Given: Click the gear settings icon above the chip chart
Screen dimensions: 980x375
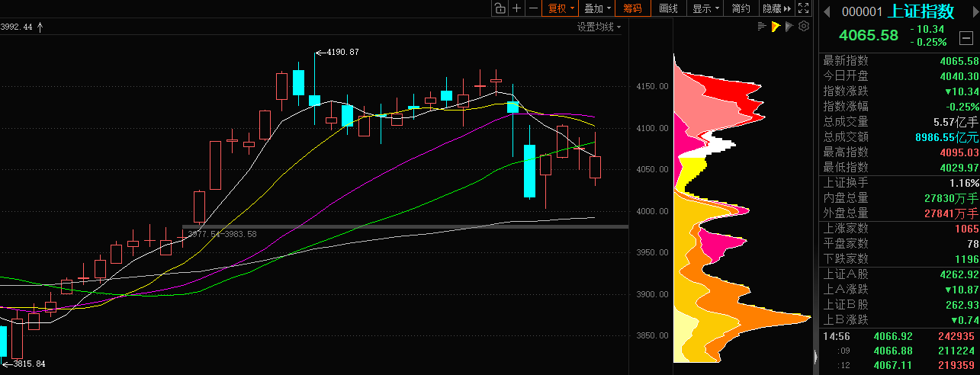Looking at the screenshot, I should [803, 27].
